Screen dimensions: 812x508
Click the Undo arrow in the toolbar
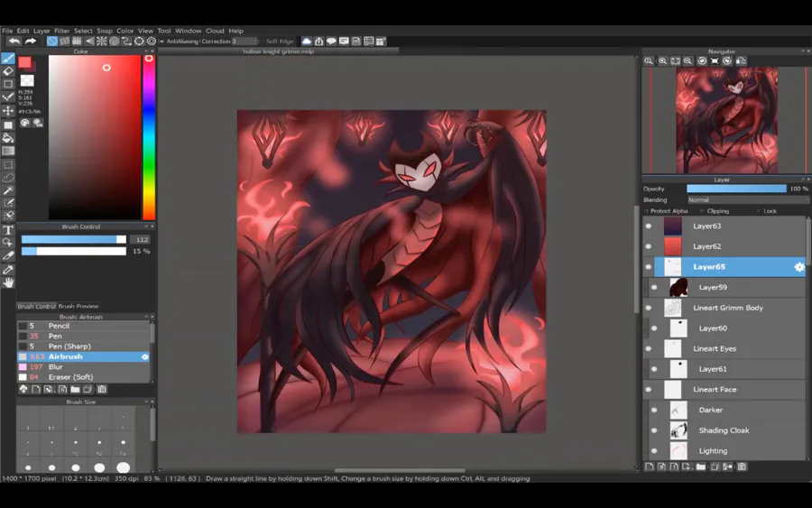(14, 41)
